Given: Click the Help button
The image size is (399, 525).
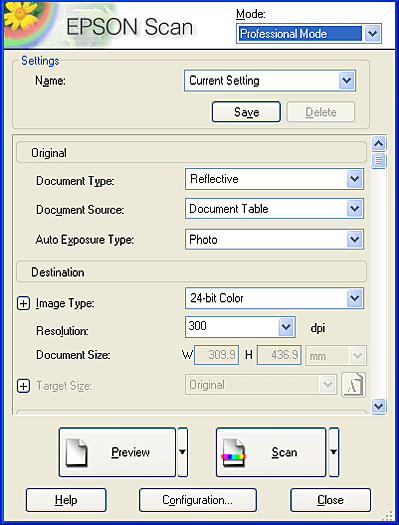Looking at the screenshot, I should click(66, 500).
